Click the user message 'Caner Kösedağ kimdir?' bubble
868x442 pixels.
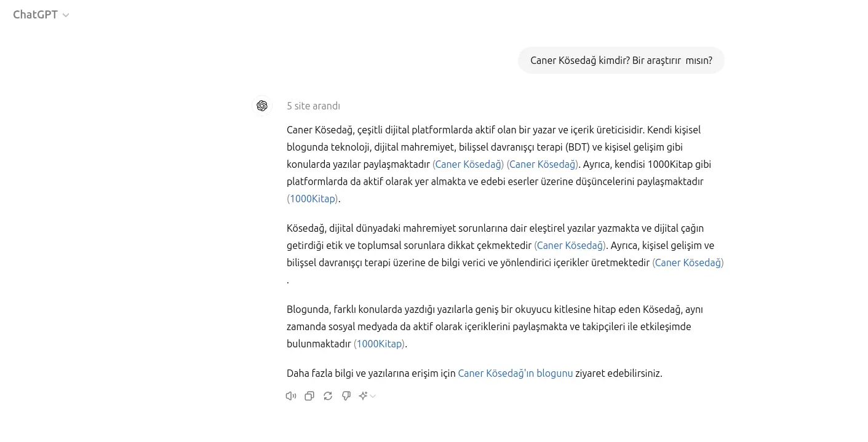[621, 60]
